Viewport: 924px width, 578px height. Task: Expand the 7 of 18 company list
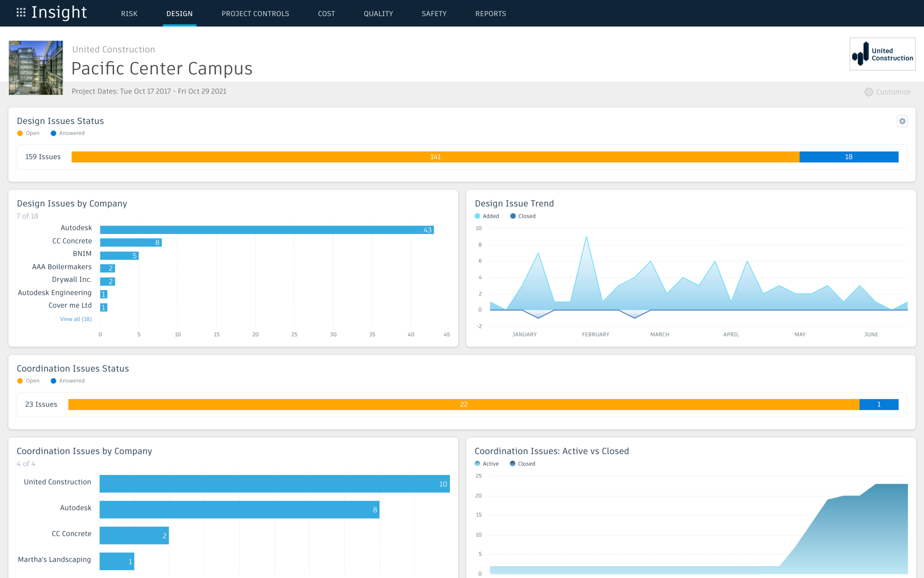28,216
